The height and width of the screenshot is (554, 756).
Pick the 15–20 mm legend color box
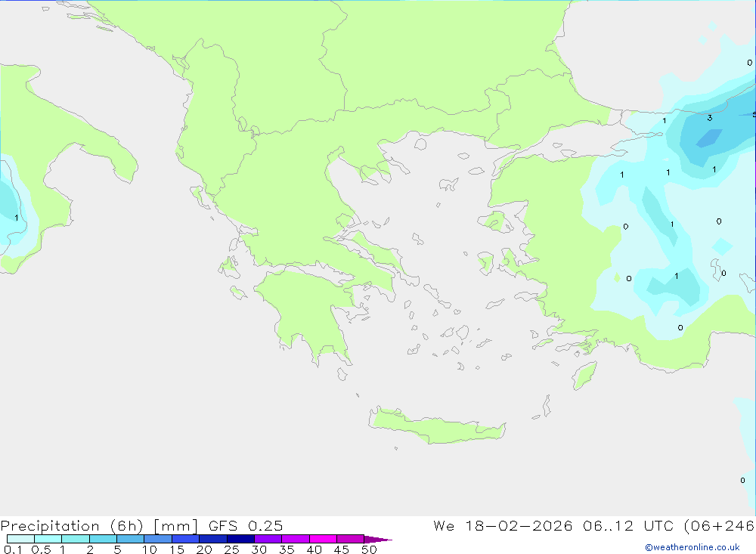click(x=186, y=539)
